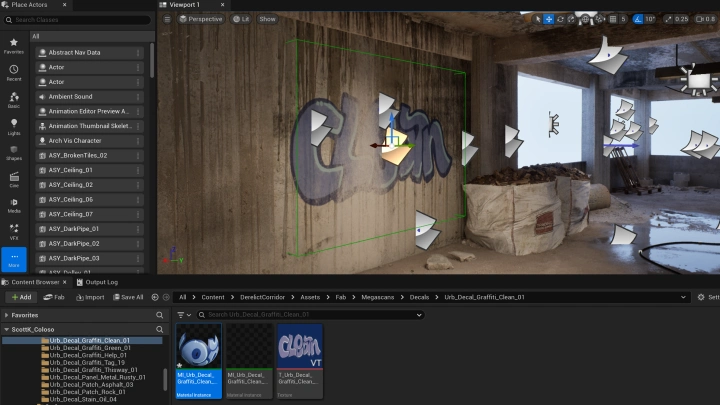
Task: Select ASY_DarkPipe_01 in the class list
Action: click(90, 229)
